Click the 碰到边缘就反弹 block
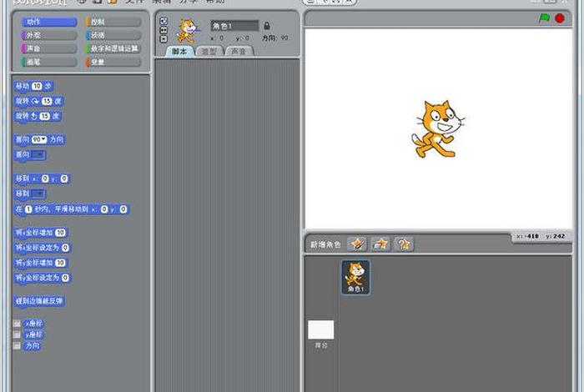 tap(39, 301)
